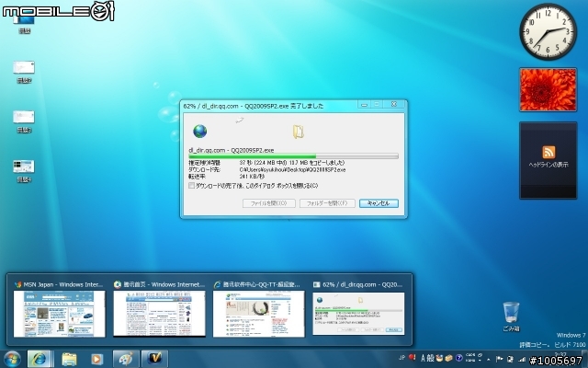Click the '241 KB/秒' transfer rate text
The height and width of the screenshot is (368, 588).
252,176
